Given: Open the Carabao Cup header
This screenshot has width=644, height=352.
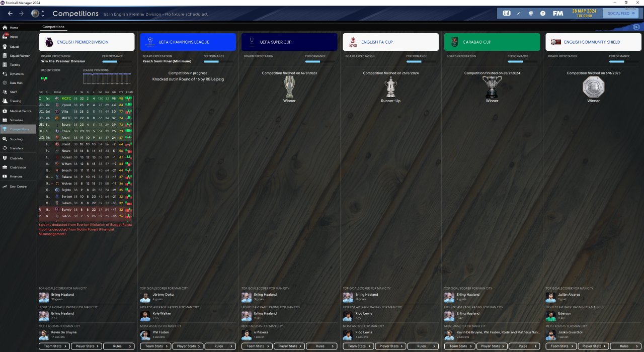Looking at the screenshot, I should pyautogui.click(x=492, y=42).
